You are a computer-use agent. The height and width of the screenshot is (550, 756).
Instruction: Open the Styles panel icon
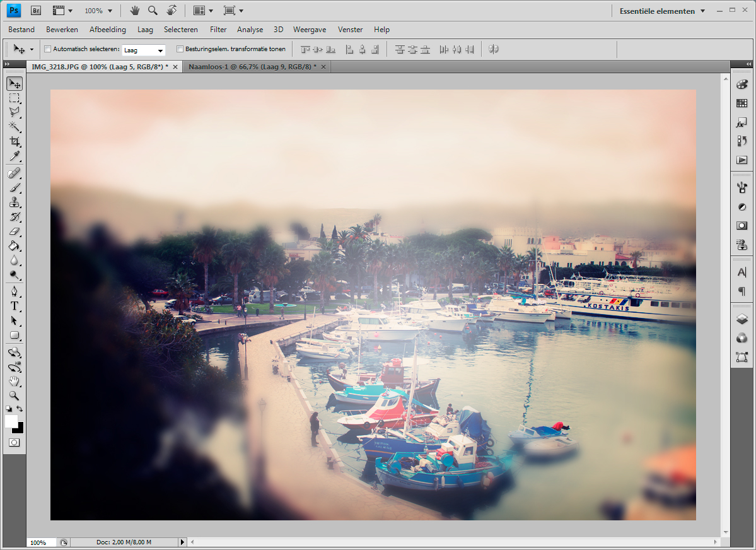pyautogui.click(x=742, y=122)
